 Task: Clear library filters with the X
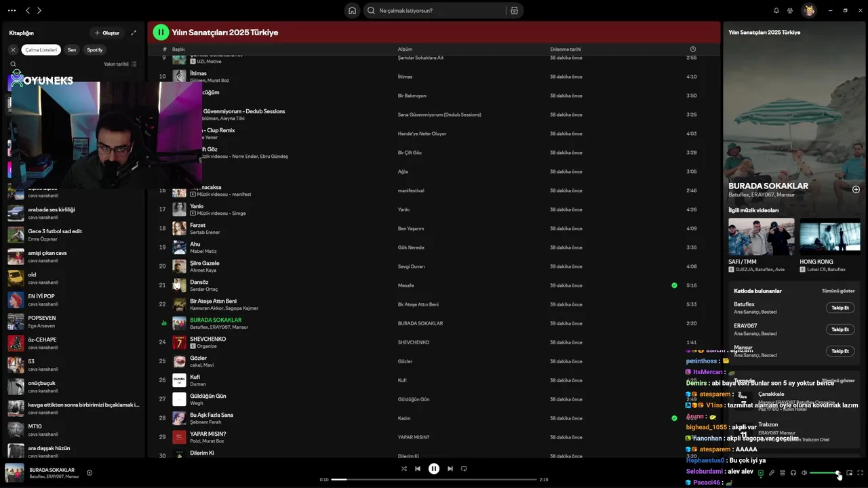(13, 49)
